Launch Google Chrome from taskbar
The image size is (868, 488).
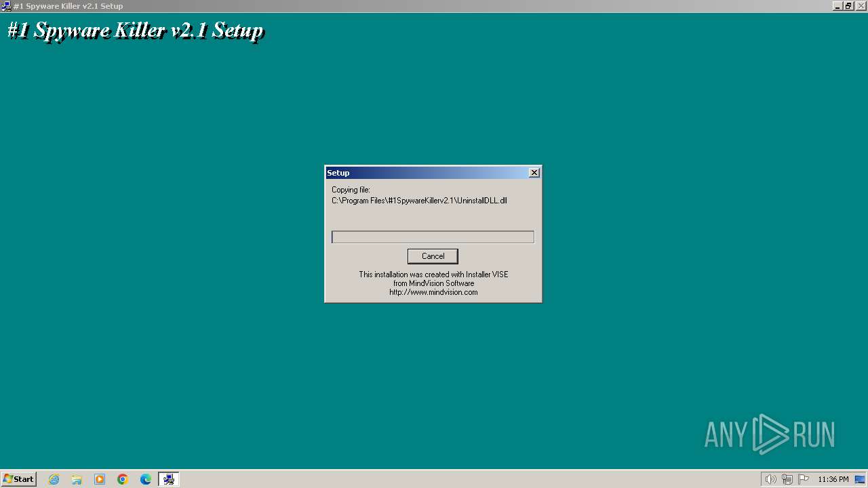click(x=123, y=479)
